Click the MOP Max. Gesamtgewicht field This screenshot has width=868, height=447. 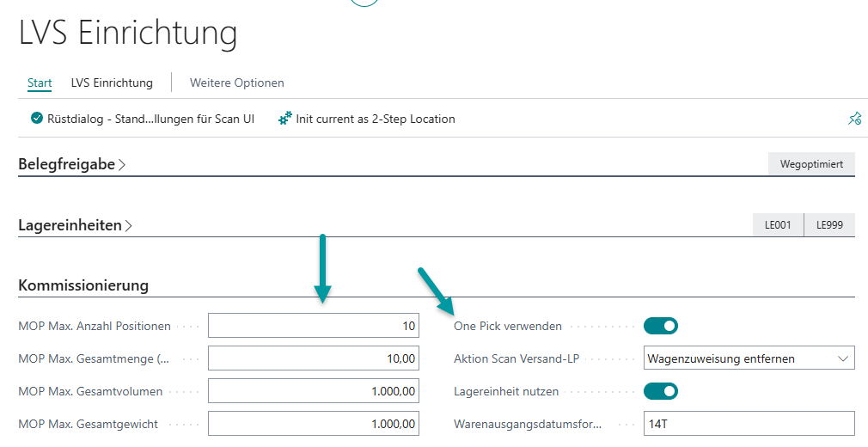click(x=313, y=424)
